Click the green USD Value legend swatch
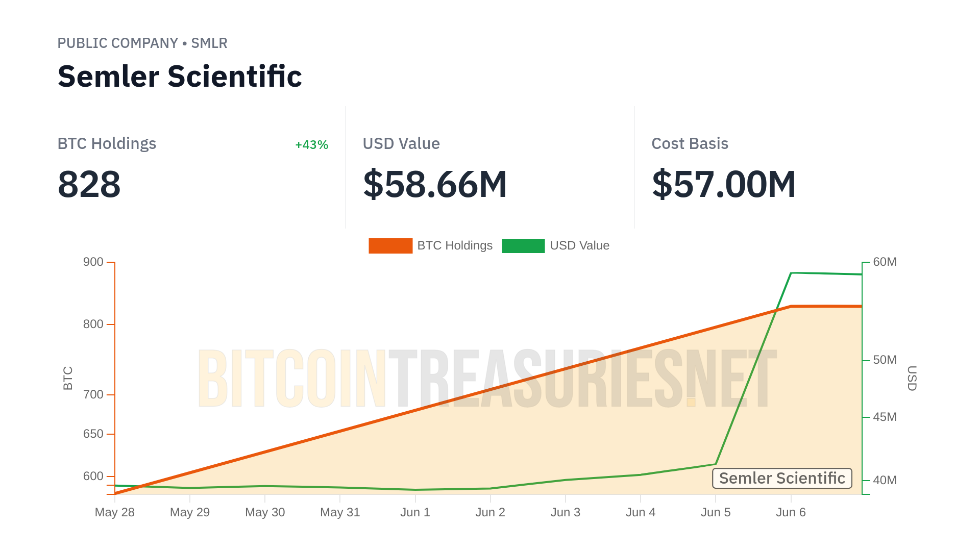The height and width of the screenshot is (551, 980). 523,246
